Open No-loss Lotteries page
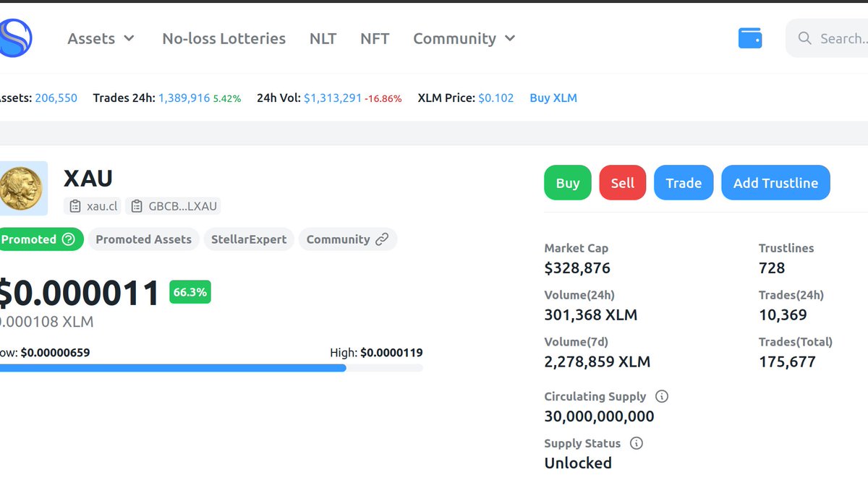868x488 pixels. click(224, 38)
